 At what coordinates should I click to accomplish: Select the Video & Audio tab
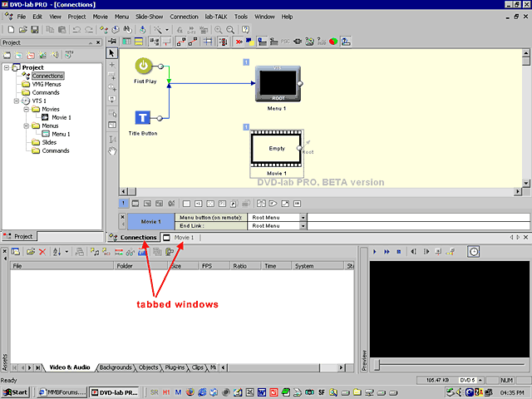click(x=70, y=367)
